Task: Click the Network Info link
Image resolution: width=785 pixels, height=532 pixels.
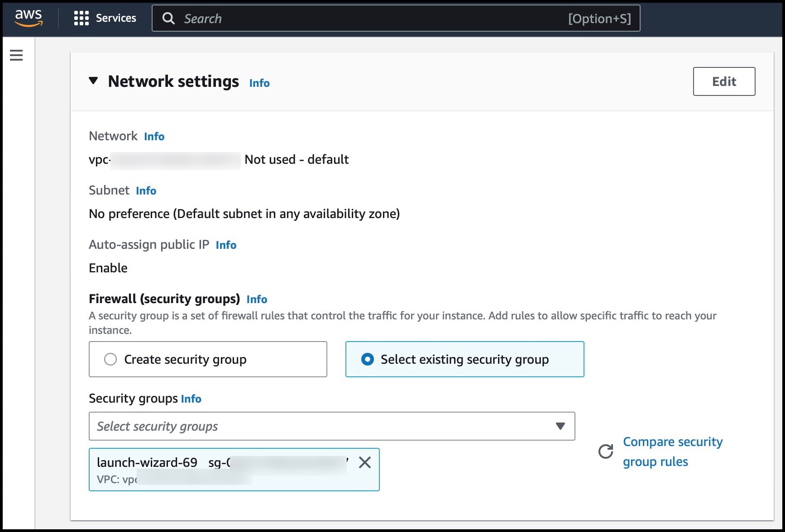Action: click(x=153, y=136)
